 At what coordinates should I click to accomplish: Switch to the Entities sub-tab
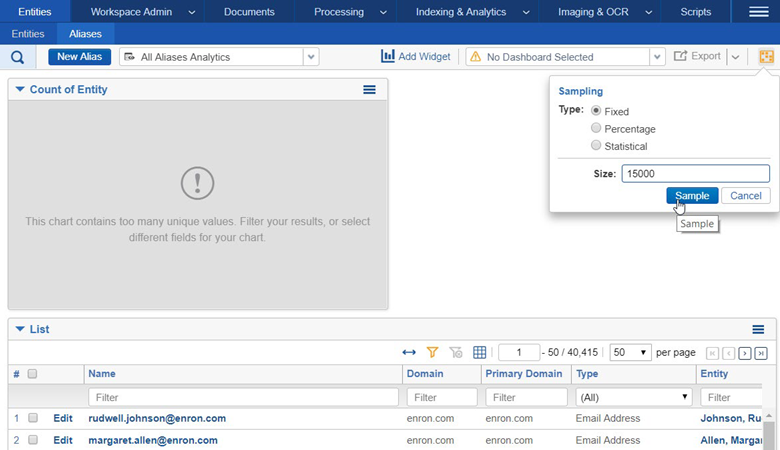pyautogui.click(x=28, y=34)
